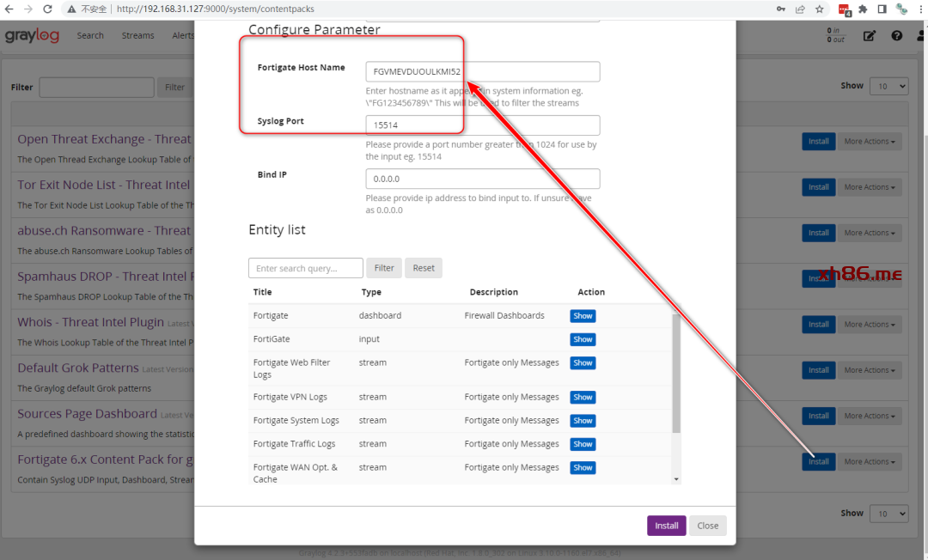Expand More Actions for Default Grok Patterns
The width and height of the screenshot is (928, 560).
coord(869,370)
